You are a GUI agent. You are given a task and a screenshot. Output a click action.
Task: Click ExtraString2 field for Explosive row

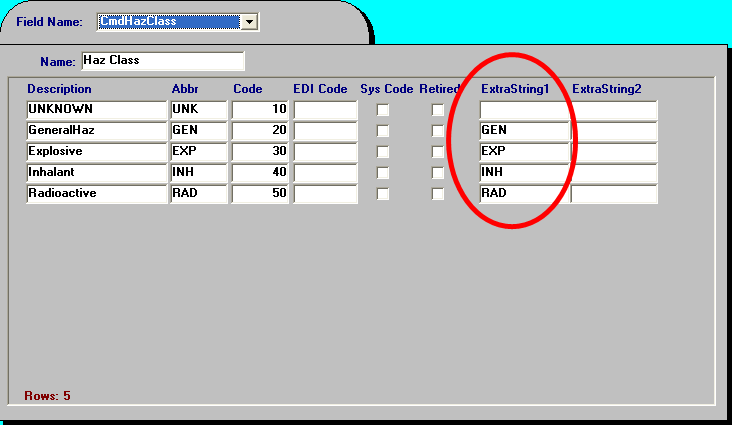tap(614, 152)
